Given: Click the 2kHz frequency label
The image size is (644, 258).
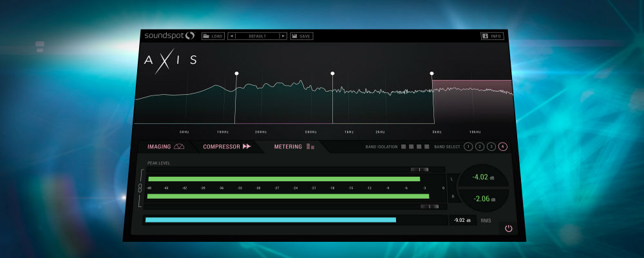Looking at the screenshot, I should 380,132.
